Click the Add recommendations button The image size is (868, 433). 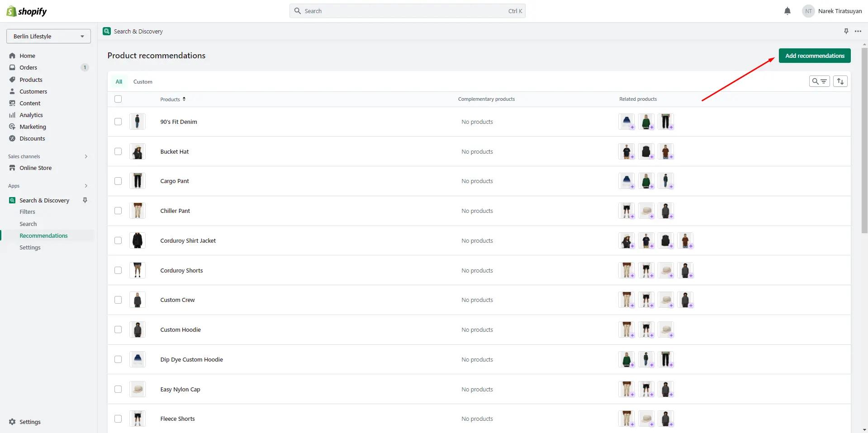click(814, 56)
